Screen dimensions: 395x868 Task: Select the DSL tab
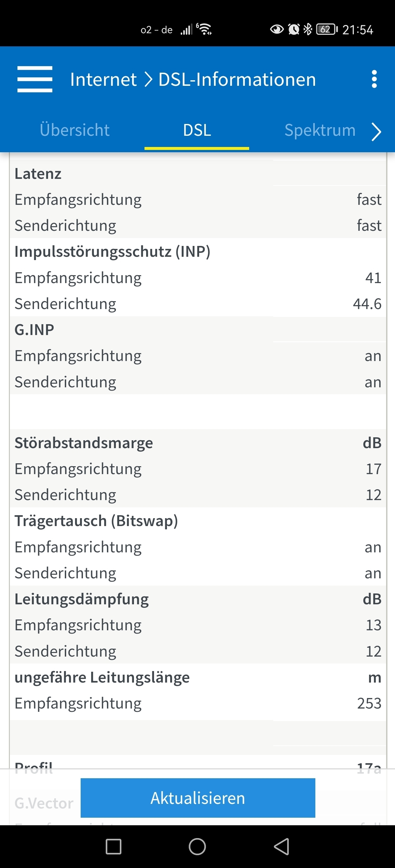tap(197, 130)
